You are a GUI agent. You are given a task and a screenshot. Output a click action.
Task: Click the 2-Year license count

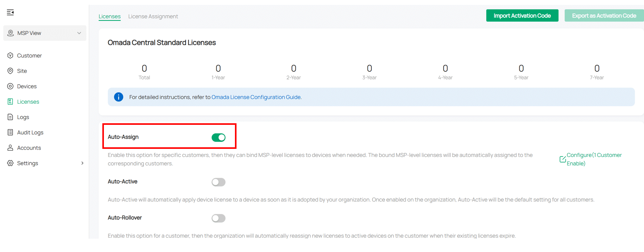click(294, 68)
